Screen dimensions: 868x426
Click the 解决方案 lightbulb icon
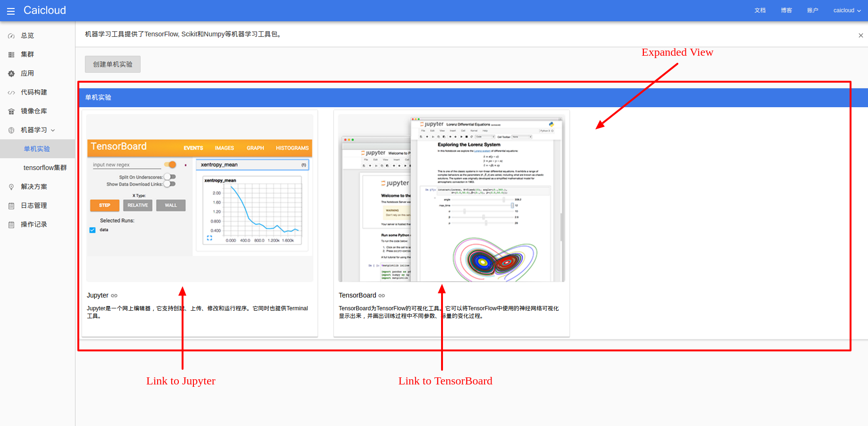click(x=11, y=187)
